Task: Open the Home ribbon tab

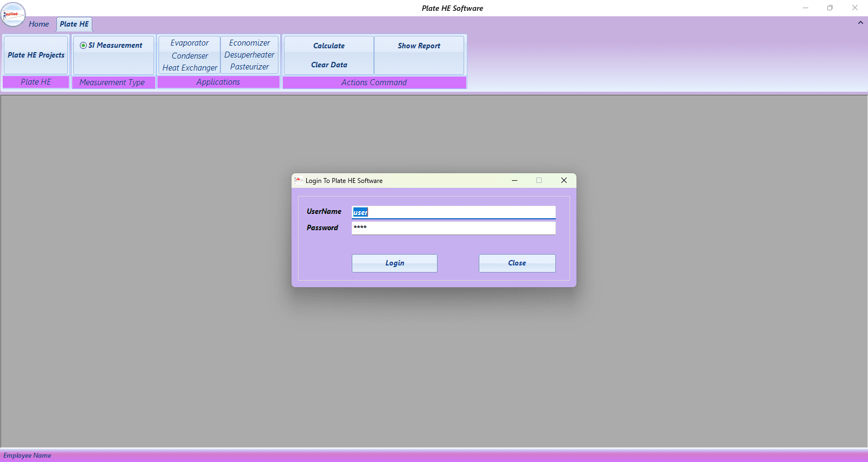Action: [x=39, y=24]
